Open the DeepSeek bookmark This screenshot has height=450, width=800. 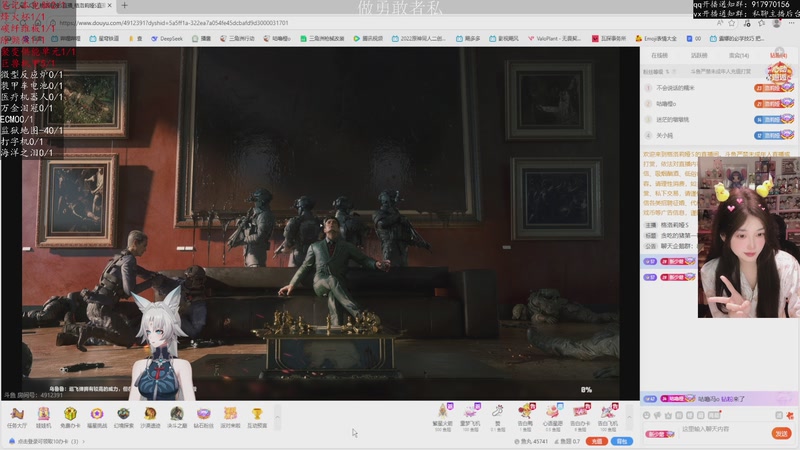(x=167, y=38)
